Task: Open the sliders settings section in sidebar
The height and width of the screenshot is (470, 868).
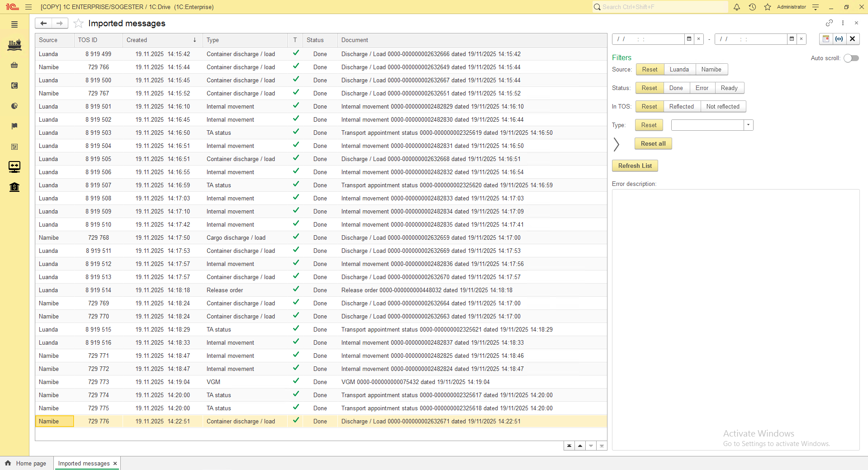Action: [14, 147]
